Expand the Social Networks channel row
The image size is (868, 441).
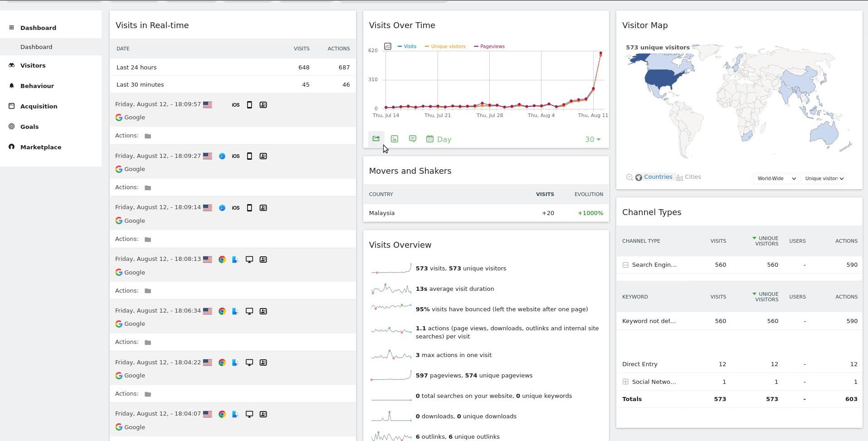(x=625, y=382)
